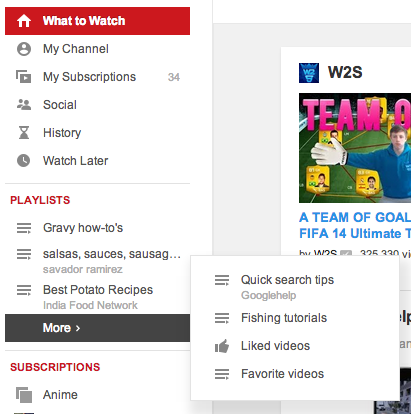Click the playlist icon beside salsas, sauces
411x414 pixels.
[x=24, y=255]
